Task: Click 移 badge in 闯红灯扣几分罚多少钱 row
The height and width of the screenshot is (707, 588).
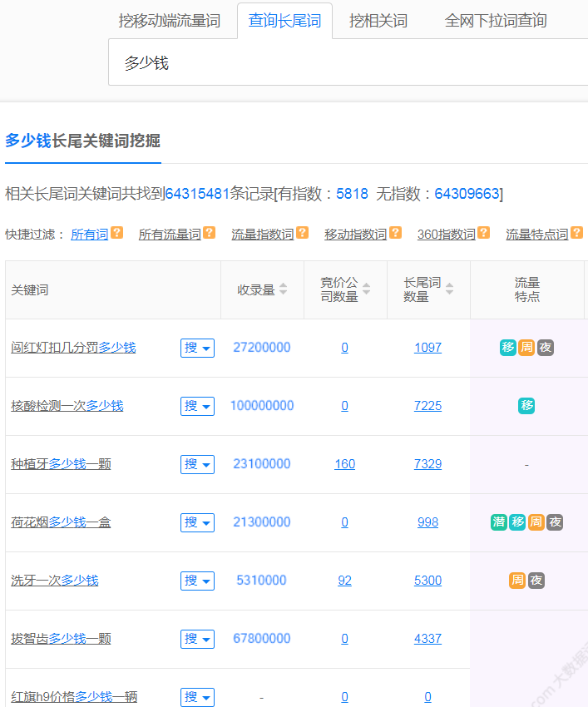Action: [508, 348]
